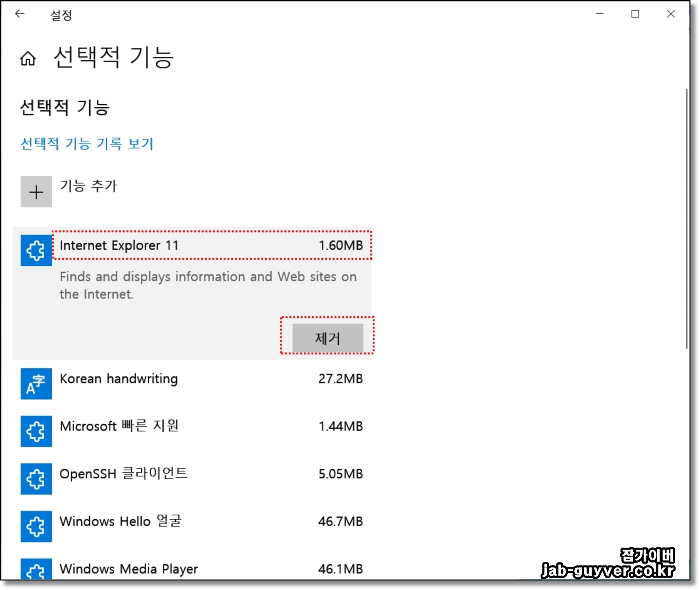The image size is (700, 590).
Task: Select the Windows Hello 얼굴 puzzle icon
Action: pyautogui.click(x=36, y=526)
